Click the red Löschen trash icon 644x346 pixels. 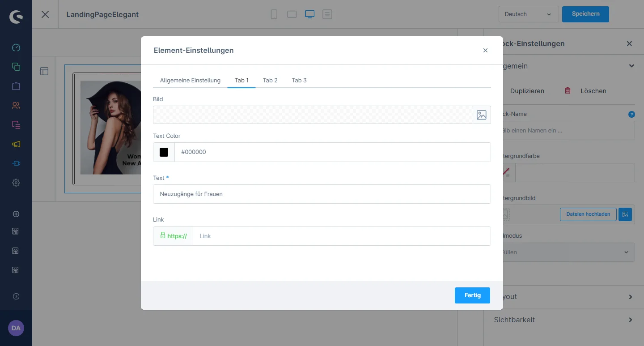click(568, 91)
